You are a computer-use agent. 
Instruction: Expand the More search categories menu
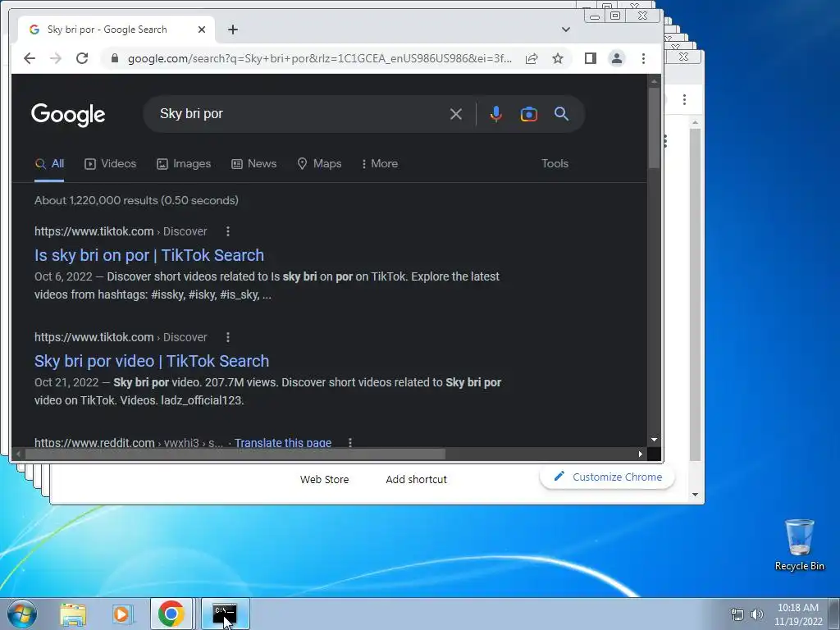click(x=379, y=163)
